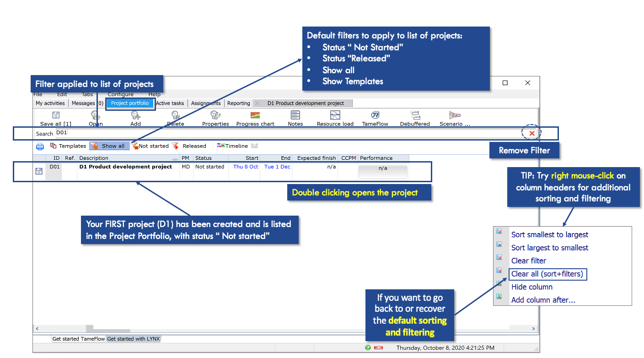The width and height of the screenshot is (644, 358).
Task: Open project Properties from toolbar
Action: 215,115
